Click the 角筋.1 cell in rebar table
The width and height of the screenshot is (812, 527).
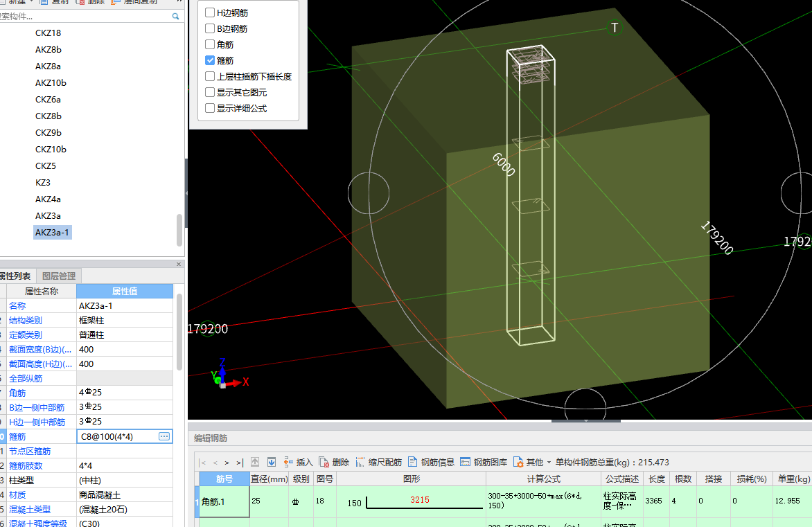click(224, 501)
